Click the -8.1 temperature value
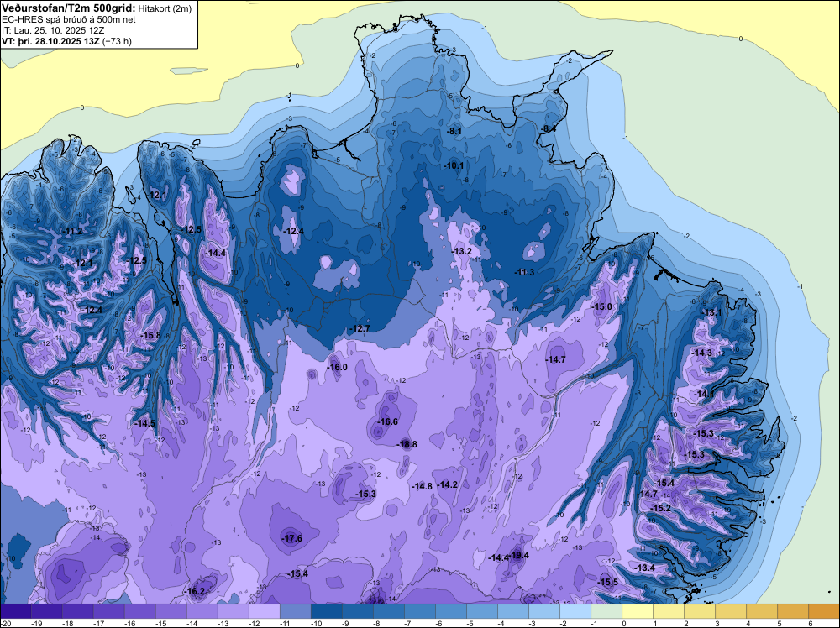 (454, 131)
